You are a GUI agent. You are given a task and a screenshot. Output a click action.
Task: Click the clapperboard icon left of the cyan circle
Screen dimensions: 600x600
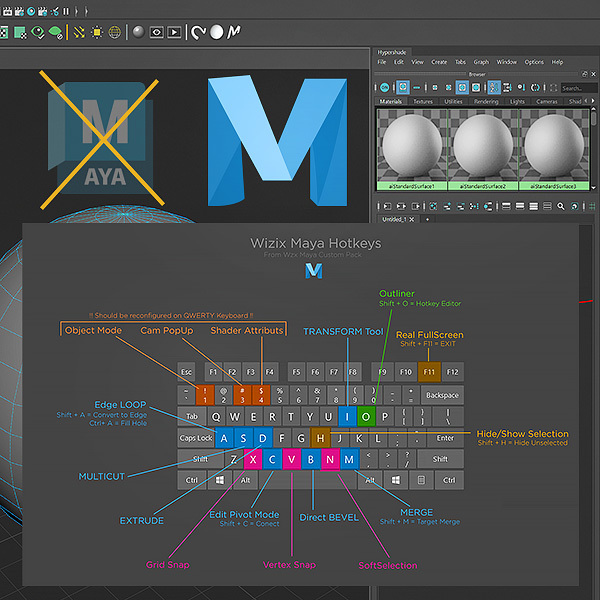19,11
